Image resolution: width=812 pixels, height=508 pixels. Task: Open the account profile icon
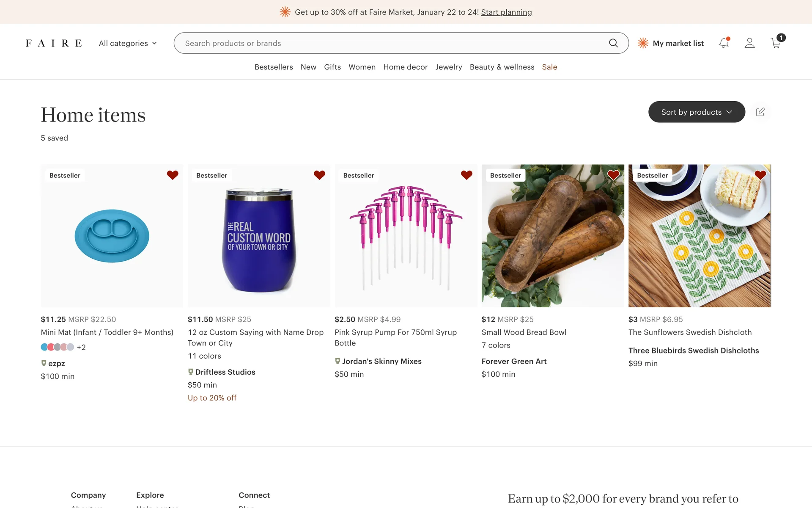(749, 43)
